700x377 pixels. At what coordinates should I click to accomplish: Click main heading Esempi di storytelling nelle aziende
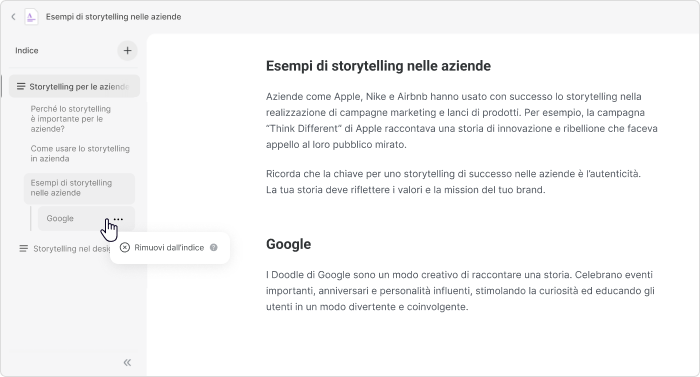click(x=378, y=66)
